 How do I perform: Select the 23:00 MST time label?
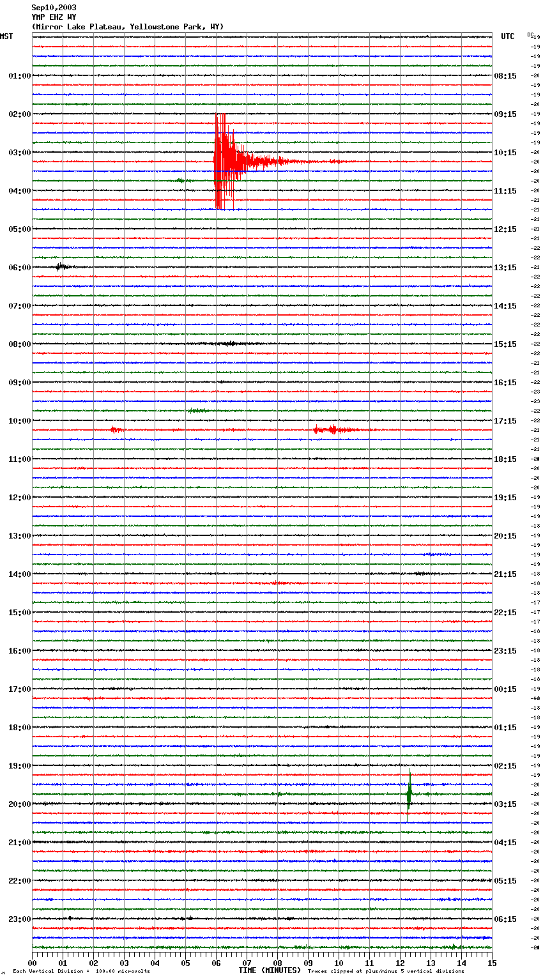[x=20, y=919]
